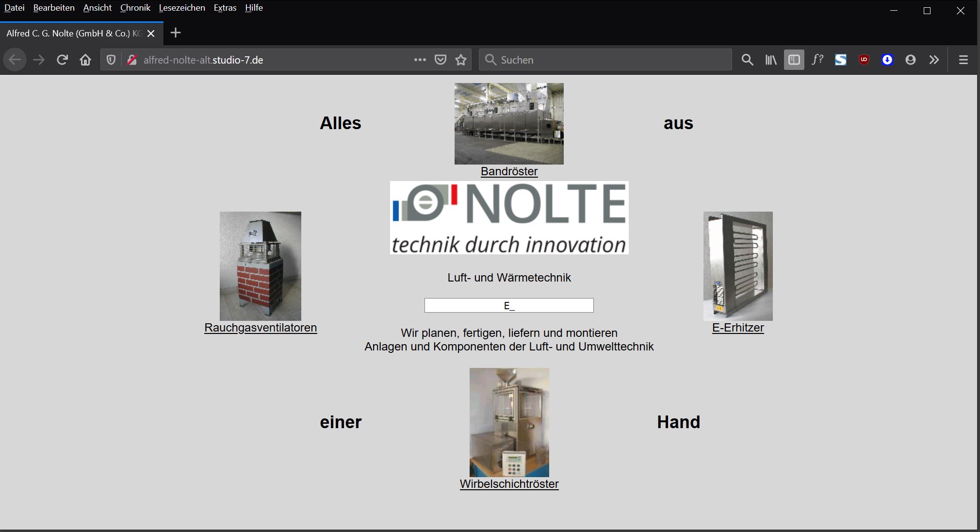Open the Hilfe menu
The image size is (980, 532).
tap(254, 8)
